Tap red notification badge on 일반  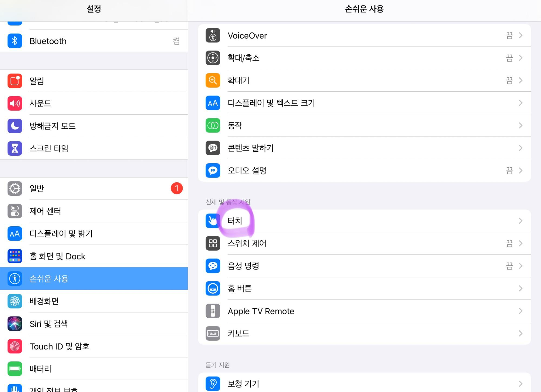coord(177,188)
